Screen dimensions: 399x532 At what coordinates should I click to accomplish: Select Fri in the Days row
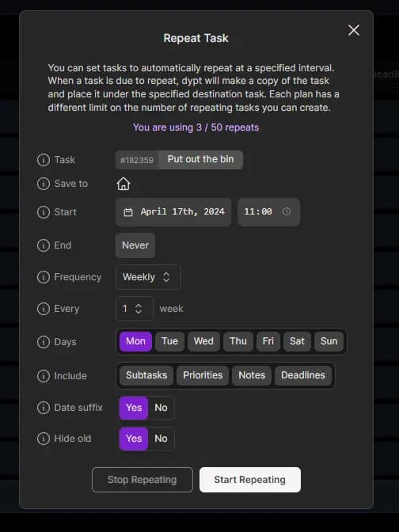268,341
